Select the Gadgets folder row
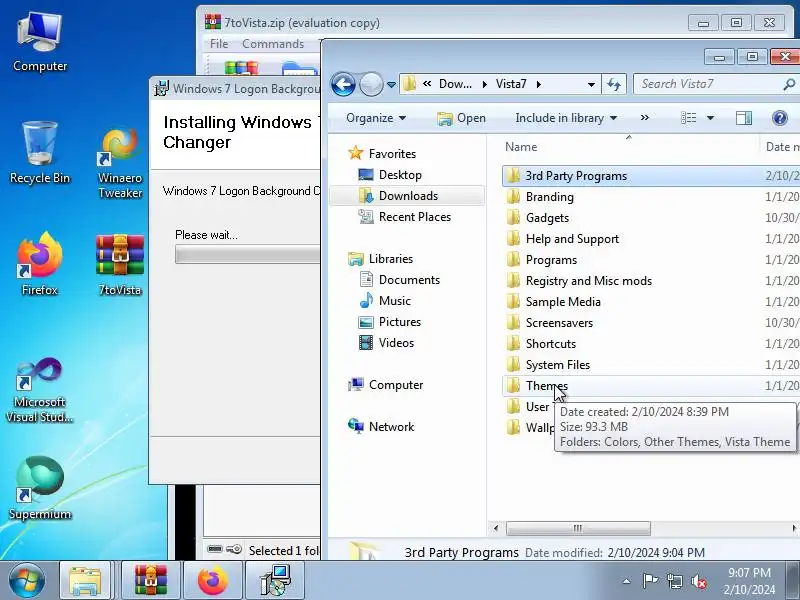800x600 pixels. 651,217
